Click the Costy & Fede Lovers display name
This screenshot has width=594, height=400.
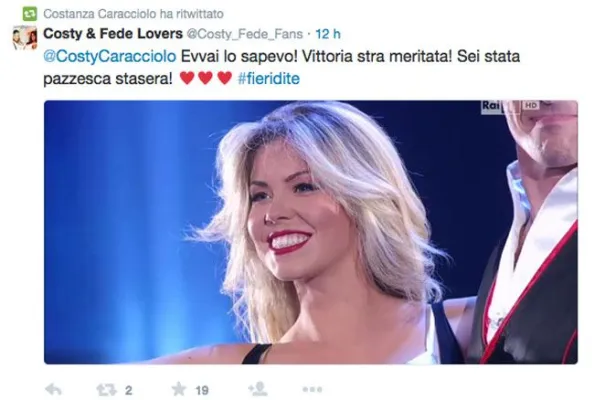(113, 34)
